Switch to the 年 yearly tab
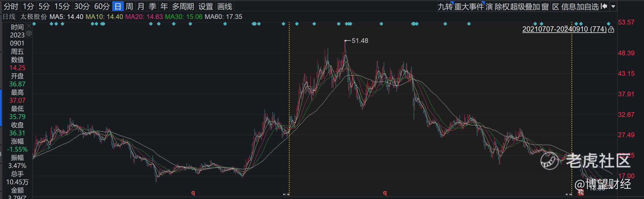The image size is (644, 199). click(x=164, y=6)
